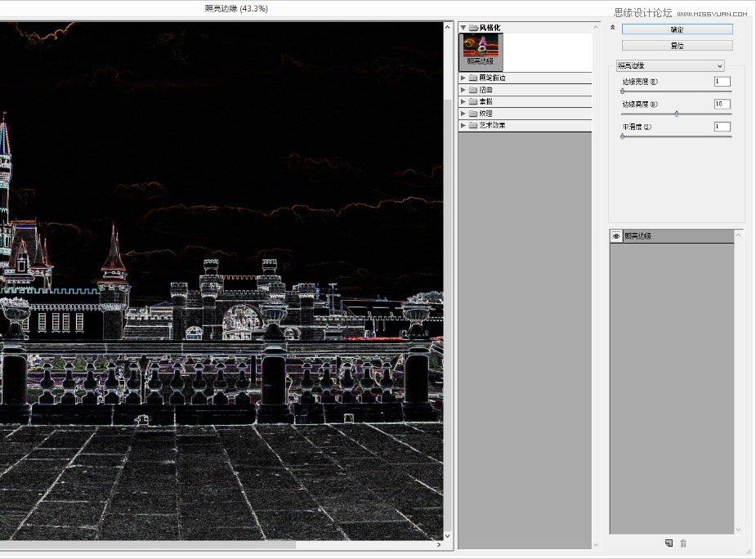Click the 边缘宽度 slider handle
This screenshot has height=559, width=756.
(623, 91)
